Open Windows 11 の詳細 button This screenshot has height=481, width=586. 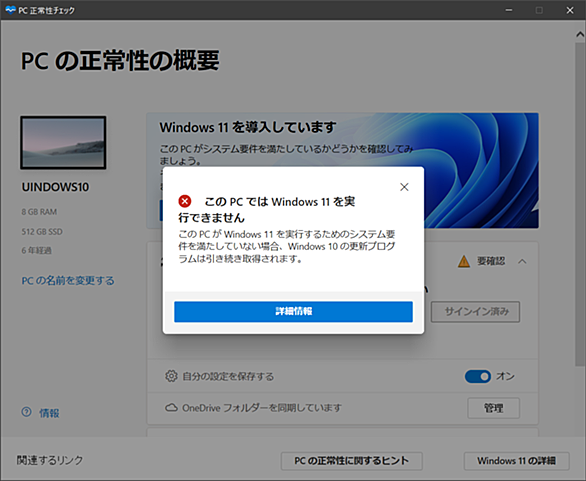click(516, 461)
